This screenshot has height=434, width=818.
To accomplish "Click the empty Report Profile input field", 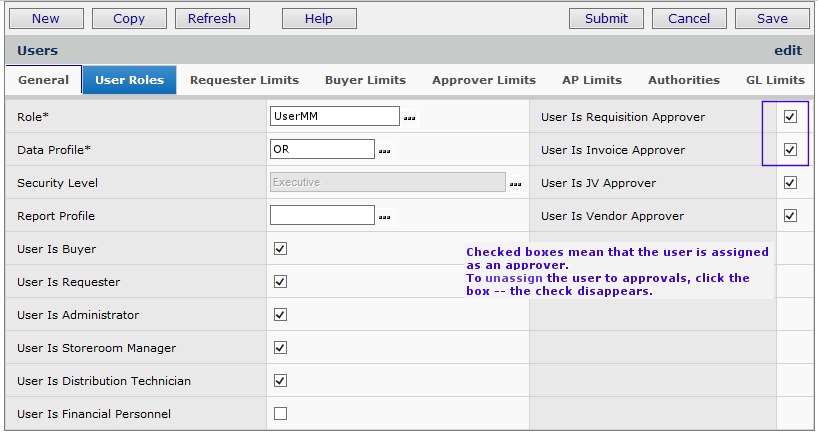I will click(322, 216).
